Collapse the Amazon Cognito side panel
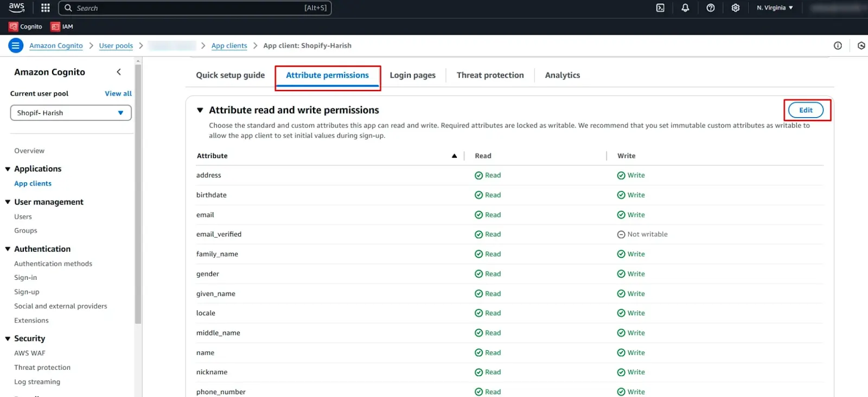Image resolution: width=868 pixels, height=397 pixels. 119,72
